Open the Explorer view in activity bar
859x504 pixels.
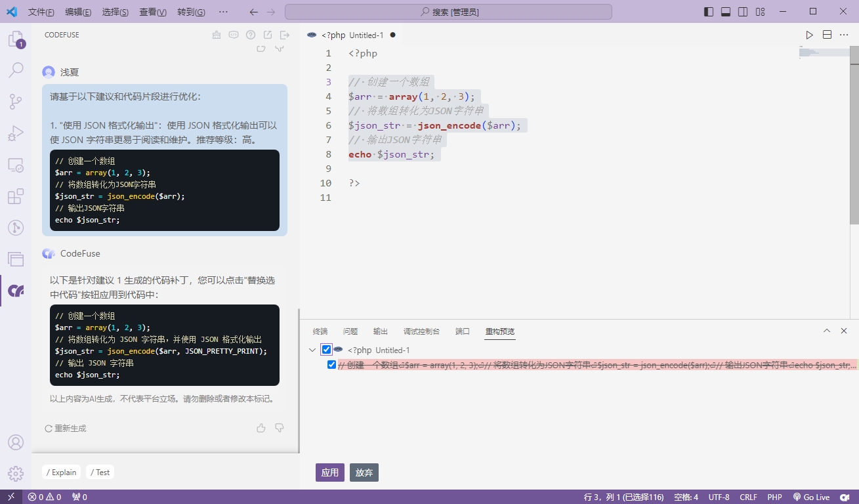coord(16,39)
